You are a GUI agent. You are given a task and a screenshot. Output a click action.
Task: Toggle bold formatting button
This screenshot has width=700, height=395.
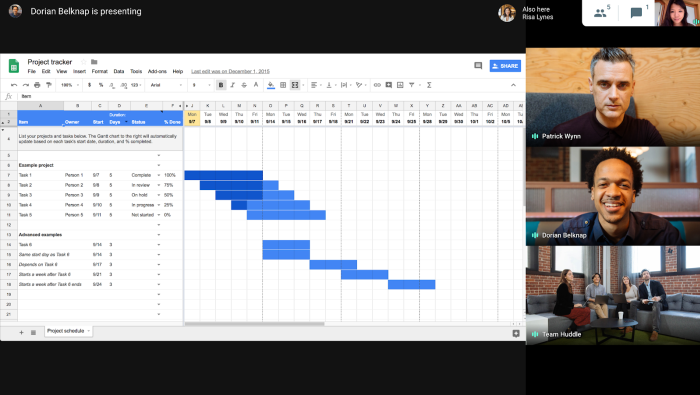[221, 85]
